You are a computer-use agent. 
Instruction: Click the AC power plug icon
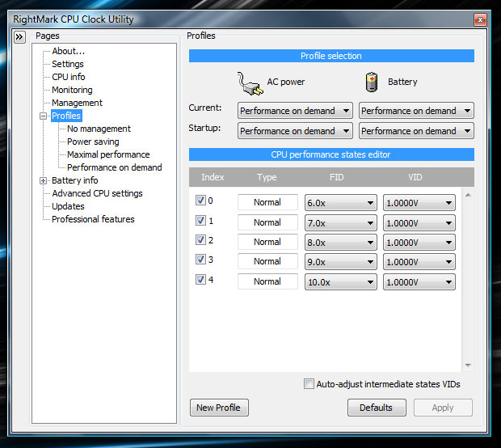[x=250, y=83]
